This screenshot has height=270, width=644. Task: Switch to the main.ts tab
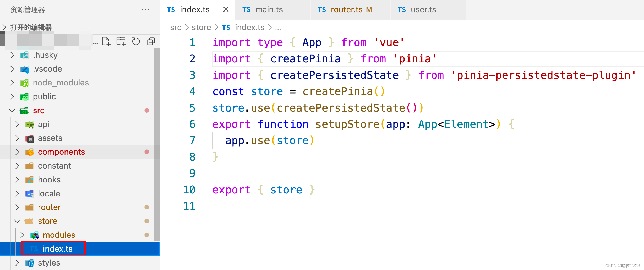[269, 9]
